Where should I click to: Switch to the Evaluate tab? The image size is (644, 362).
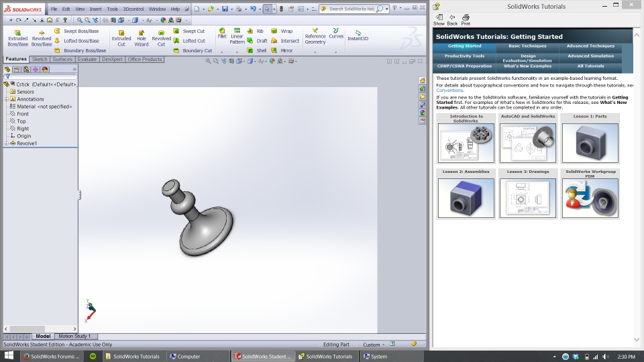point(87,59)
